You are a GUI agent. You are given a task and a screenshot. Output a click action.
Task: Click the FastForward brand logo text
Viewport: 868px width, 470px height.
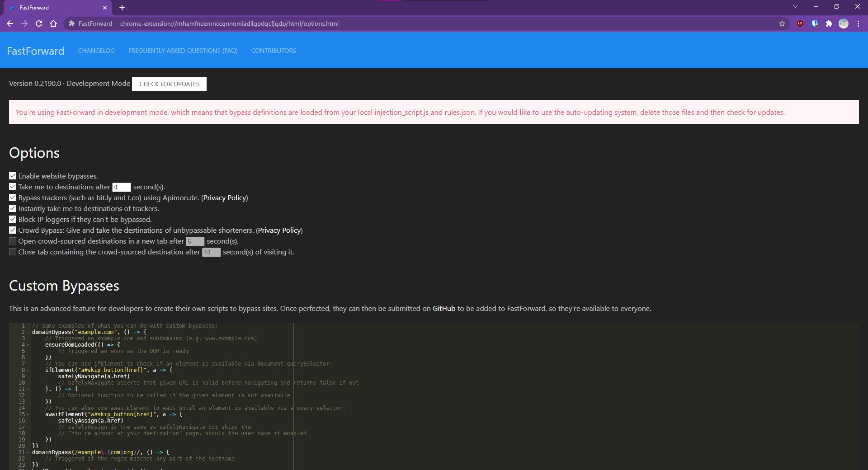[x=36, y=51]
